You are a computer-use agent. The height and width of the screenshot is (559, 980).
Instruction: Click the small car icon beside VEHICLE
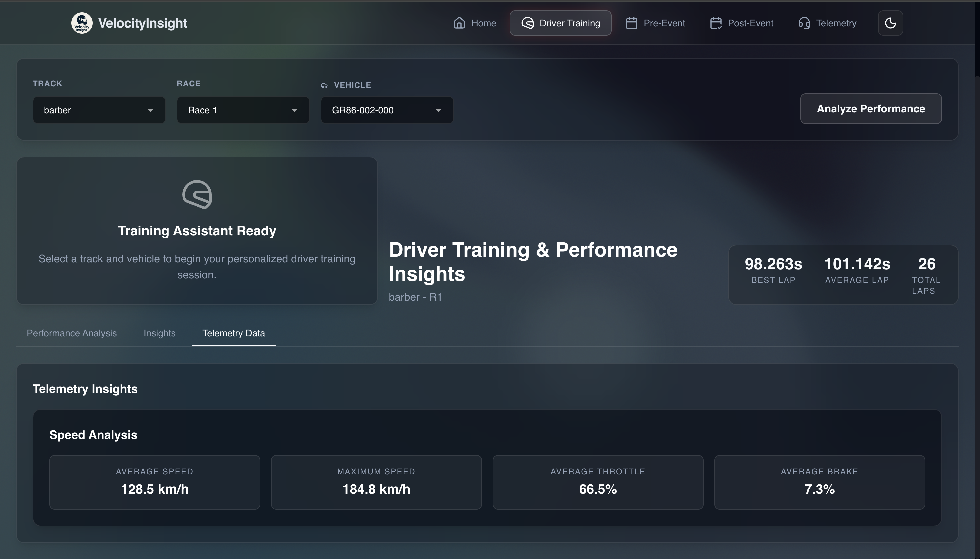coord(325,86)
